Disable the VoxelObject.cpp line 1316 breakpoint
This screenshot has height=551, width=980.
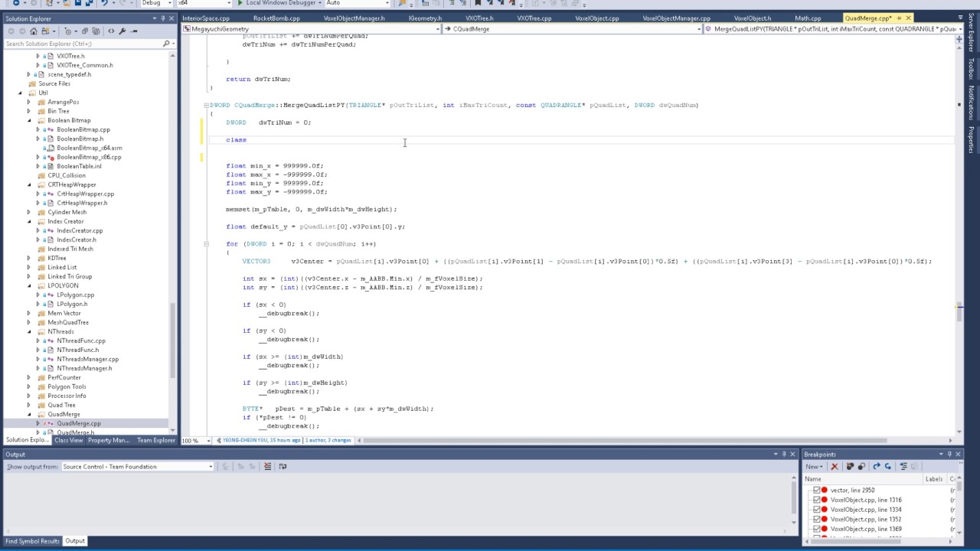[x=816, y=500]
